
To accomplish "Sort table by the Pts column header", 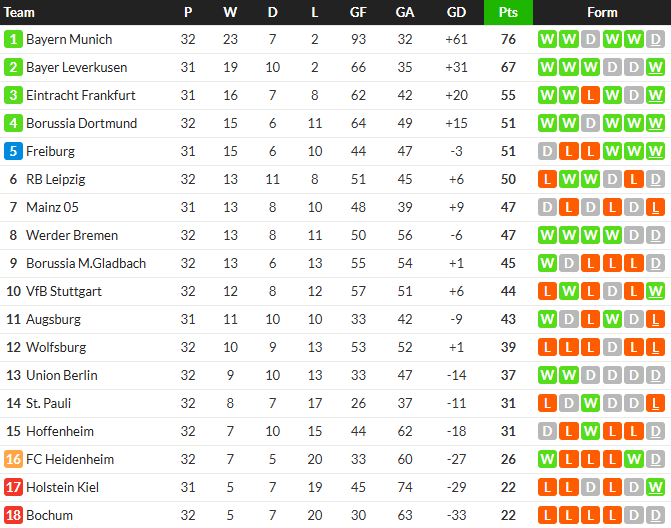I will coord(508,12).
